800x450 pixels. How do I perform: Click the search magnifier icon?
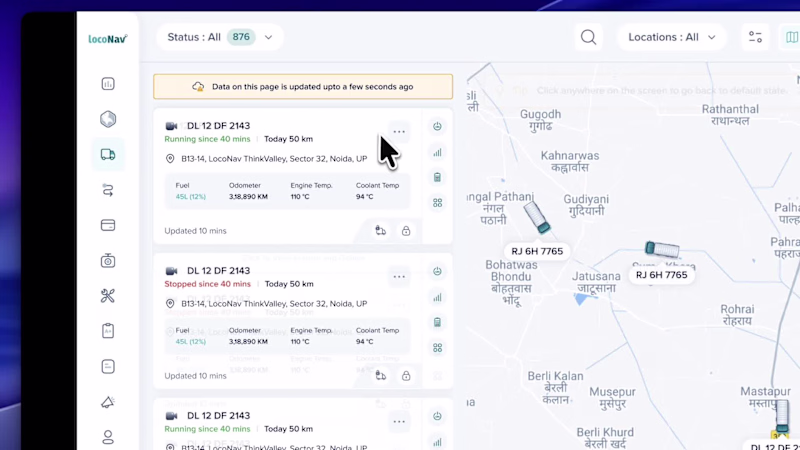point(588,37)
